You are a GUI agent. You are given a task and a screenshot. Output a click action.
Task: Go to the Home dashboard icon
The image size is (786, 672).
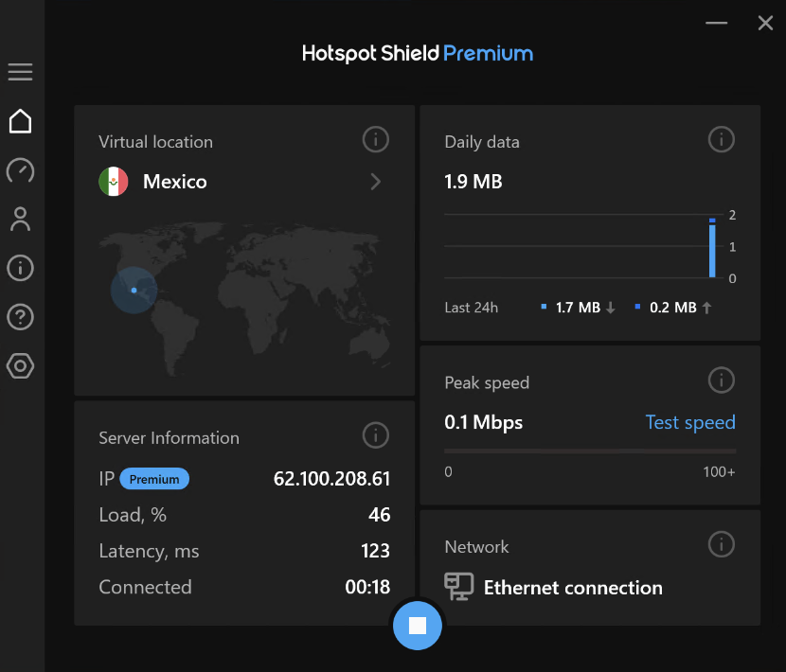(20, 121)
